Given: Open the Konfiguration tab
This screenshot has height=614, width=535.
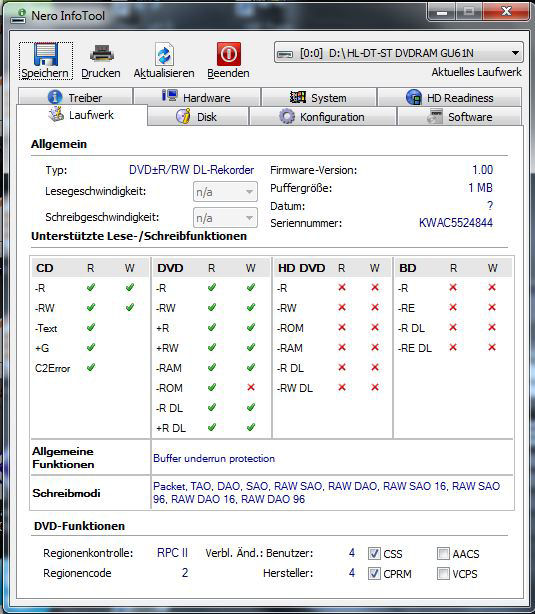Looking at the screenshot, I should coord(322,117).
